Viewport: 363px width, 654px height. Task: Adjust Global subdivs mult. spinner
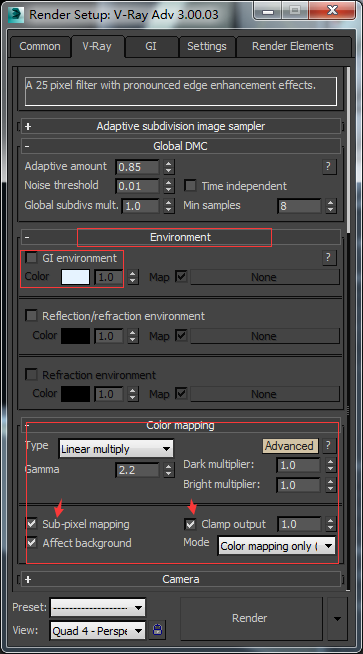point(169,206)
